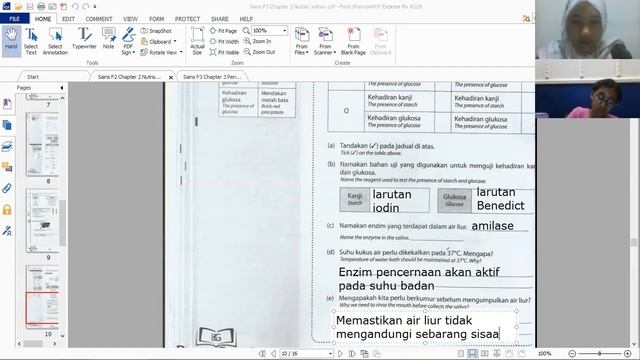640x360 pixels.
Task: Collapse the Pages panel arrow
Action: pos(62,88)
